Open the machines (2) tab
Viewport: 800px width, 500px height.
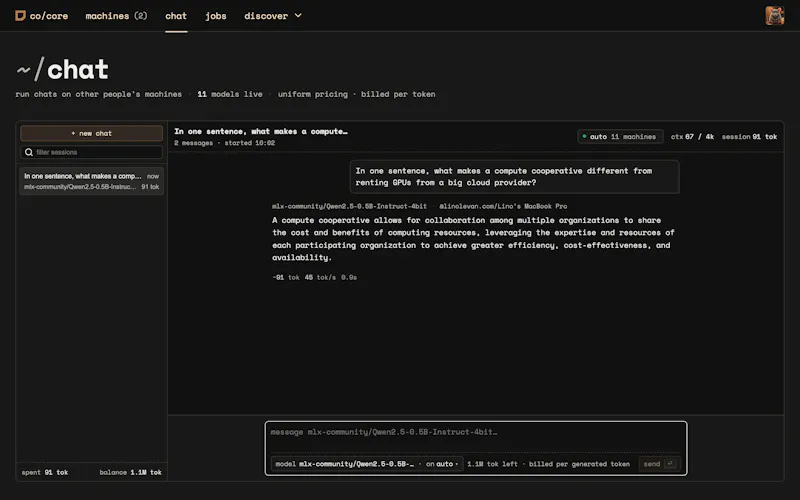click(116, 16)
